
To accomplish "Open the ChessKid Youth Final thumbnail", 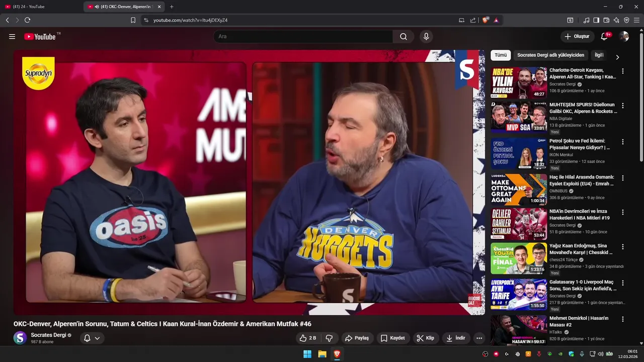I will click(x=519, y=258).
